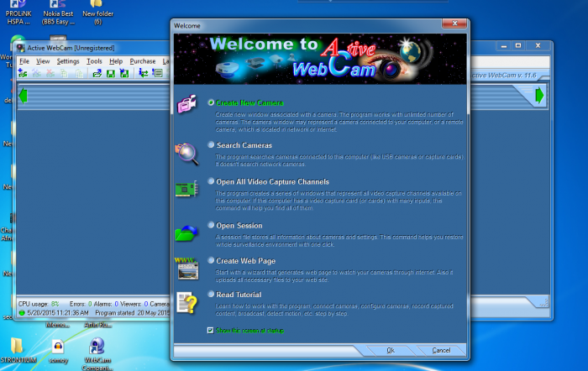Click the green right arrow in camera strip
Viewport: 588px width, 371px height.
pos(539,95)
